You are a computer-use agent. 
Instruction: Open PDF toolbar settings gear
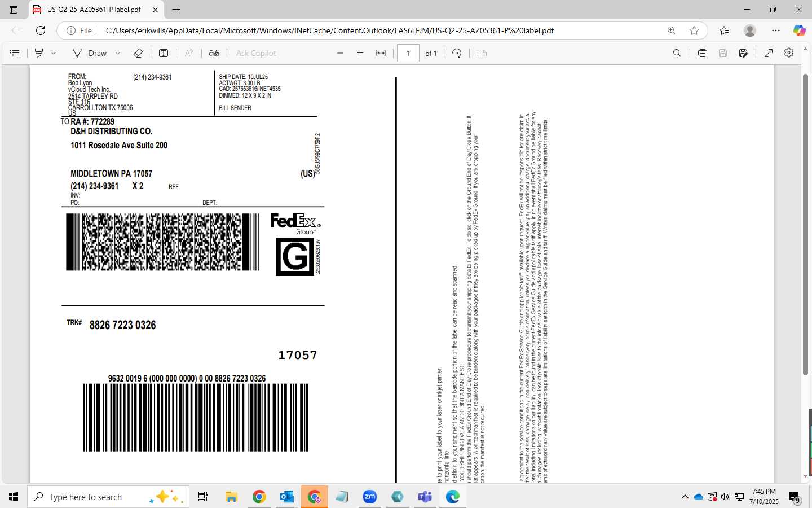789,52
